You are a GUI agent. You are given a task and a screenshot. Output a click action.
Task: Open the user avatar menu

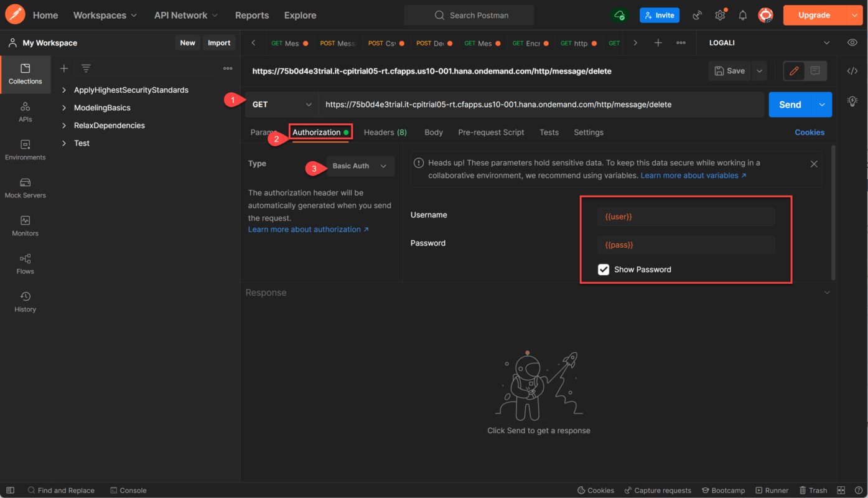pos(765,15)
